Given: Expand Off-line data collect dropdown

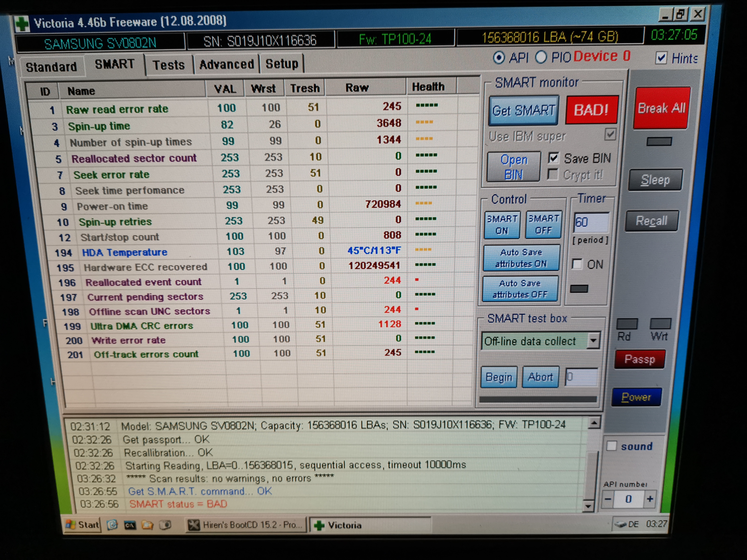Looking at the screenshot, I should click(593, 341).
